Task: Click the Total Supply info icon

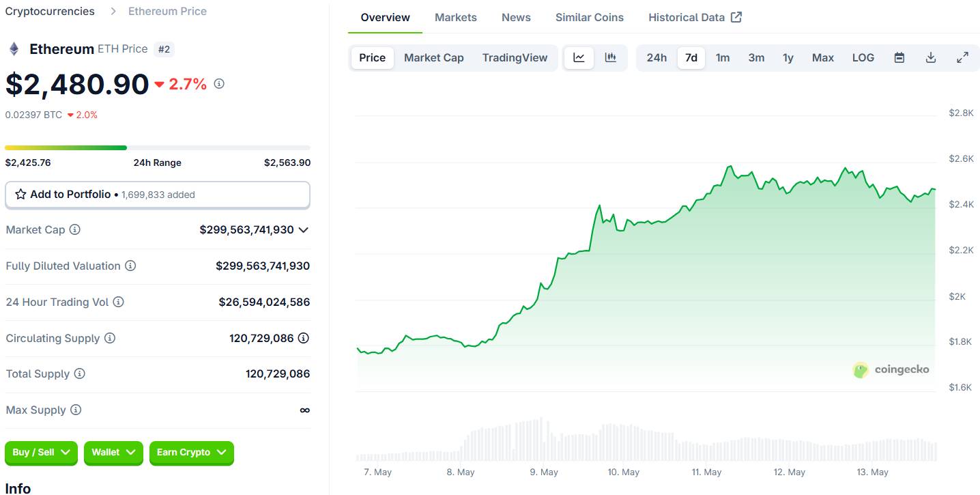Action: point(79,373)
